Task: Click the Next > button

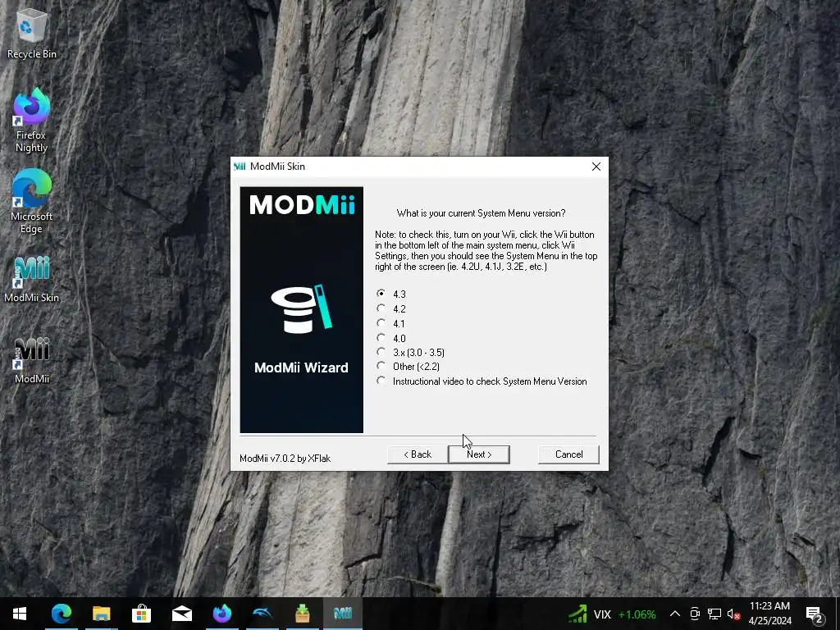Action: click(x=479, y=454)
